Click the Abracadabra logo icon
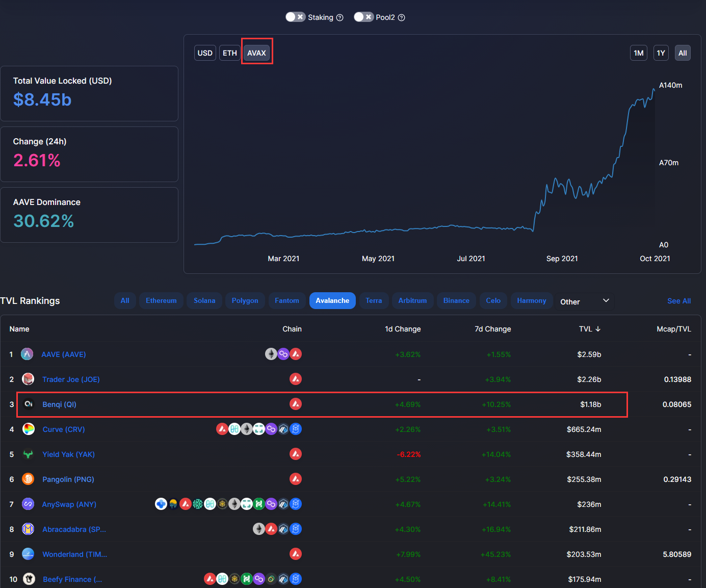706x588 pixels. pos(28,529)
